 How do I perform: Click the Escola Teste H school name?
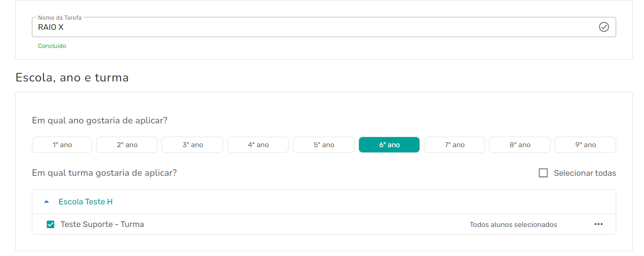click(x=86, y=202)
